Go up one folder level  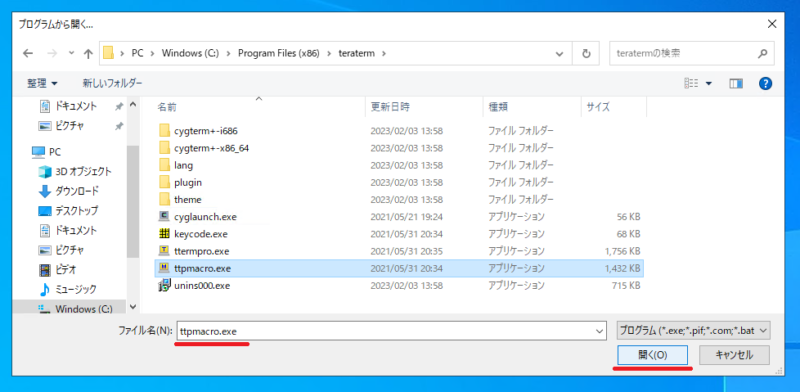[x=88, y=53]
